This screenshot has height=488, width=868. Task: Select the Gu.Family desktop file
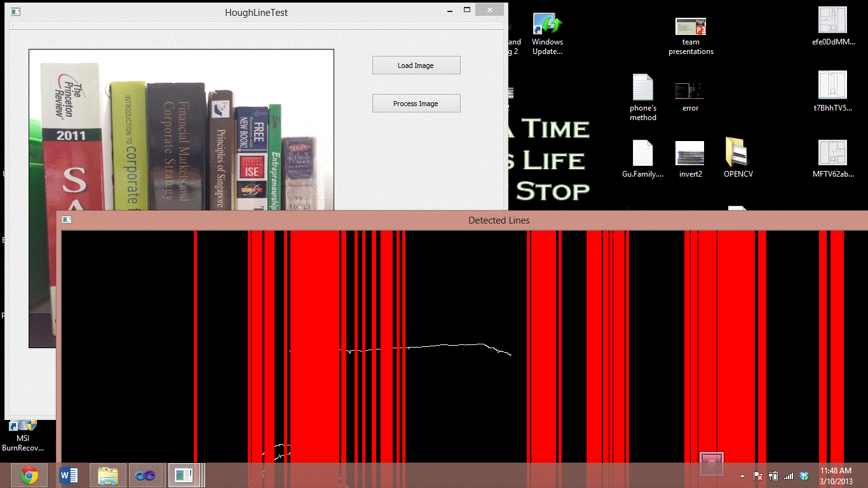pyautogui.click(x=642, y=159)
